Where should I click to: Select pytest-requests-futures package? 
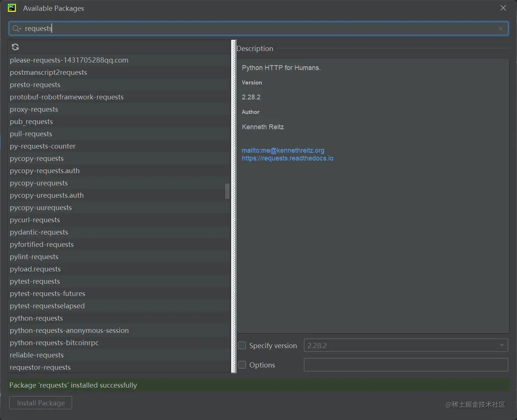pyautogui.click(x=119, y=293)
